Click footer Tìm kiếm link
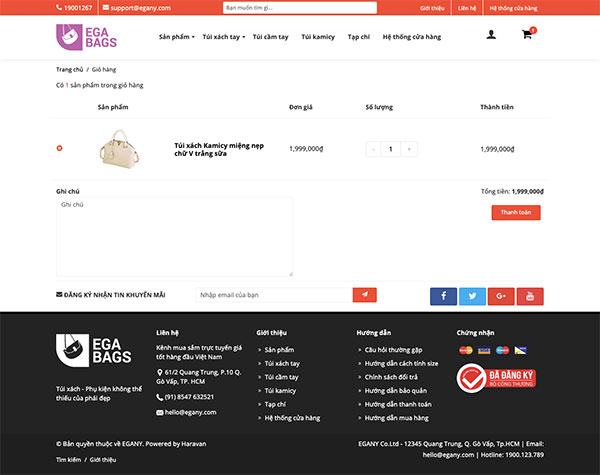Image resolution: width=600 pixels, height=475 pixels. coord(68,460)
